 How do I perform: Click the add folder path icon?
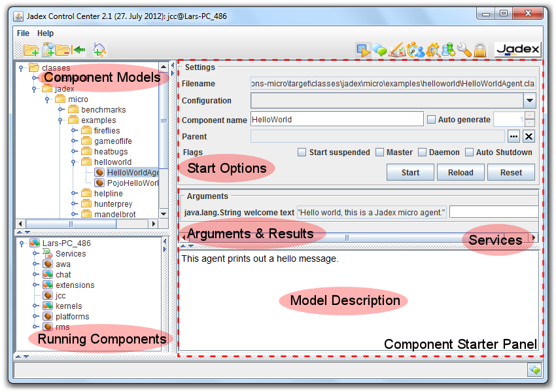pyautogui.click(x=31, y=50)
